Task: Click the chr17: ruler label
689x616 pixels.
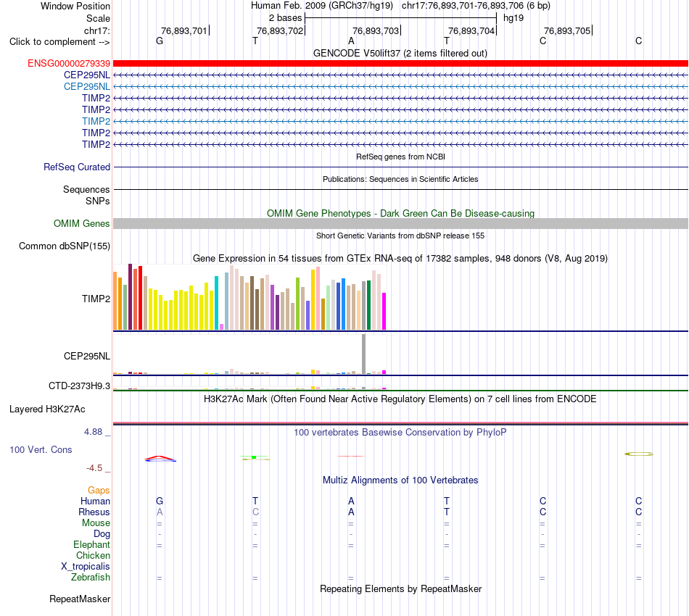Action: click(x=97, y=30)
